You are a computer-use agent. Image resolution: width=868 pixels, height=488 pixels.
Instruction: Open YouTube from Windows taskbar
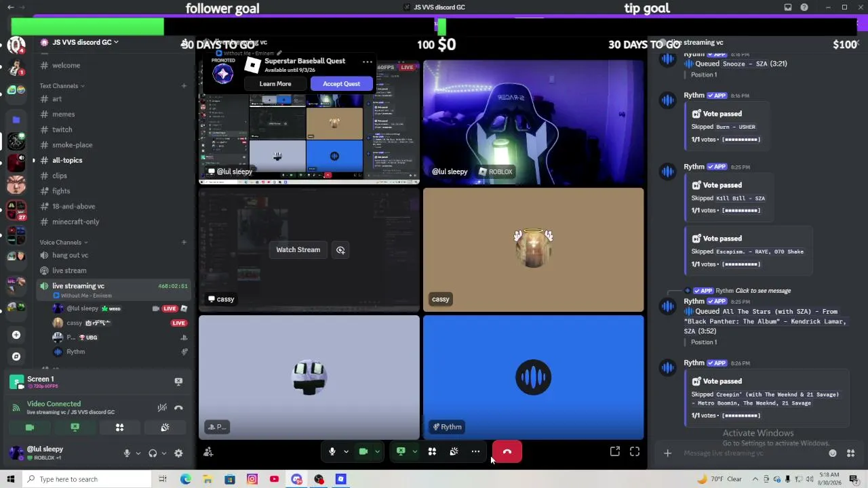(274, 479)
